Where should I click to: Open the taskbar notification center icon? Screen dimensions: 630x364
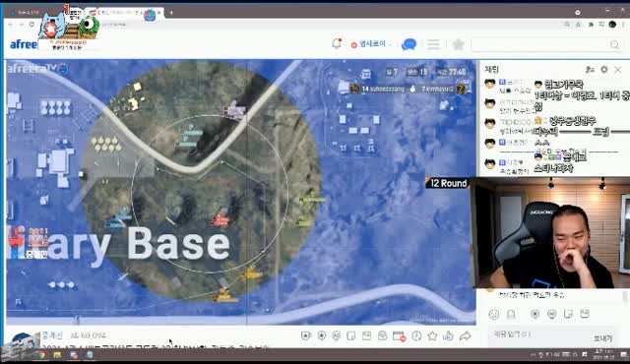[x=624, y=355]
